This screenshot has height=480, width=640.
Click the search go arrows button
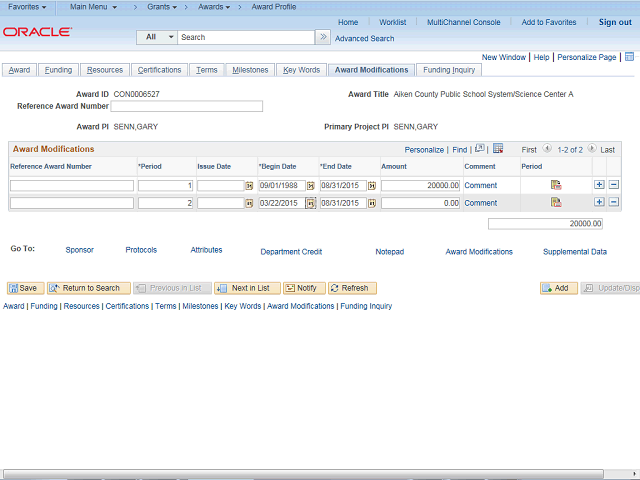322,37
